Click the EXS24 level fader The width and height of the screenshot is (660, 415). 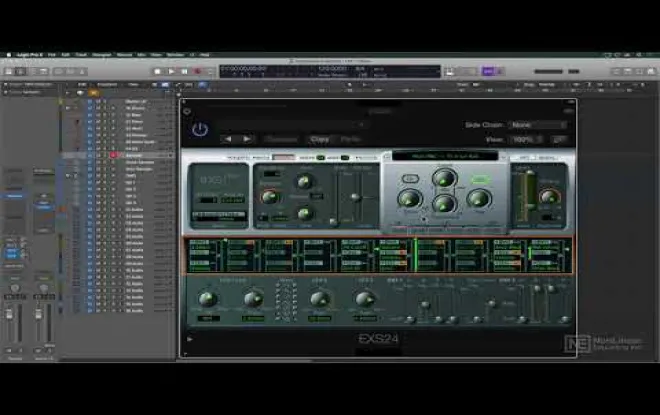pos(530,189)
